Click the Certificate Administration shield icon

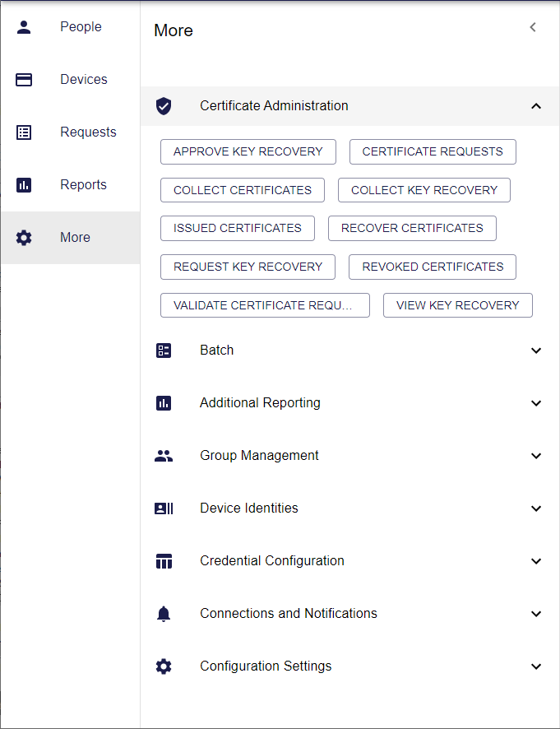click(164, 106)
